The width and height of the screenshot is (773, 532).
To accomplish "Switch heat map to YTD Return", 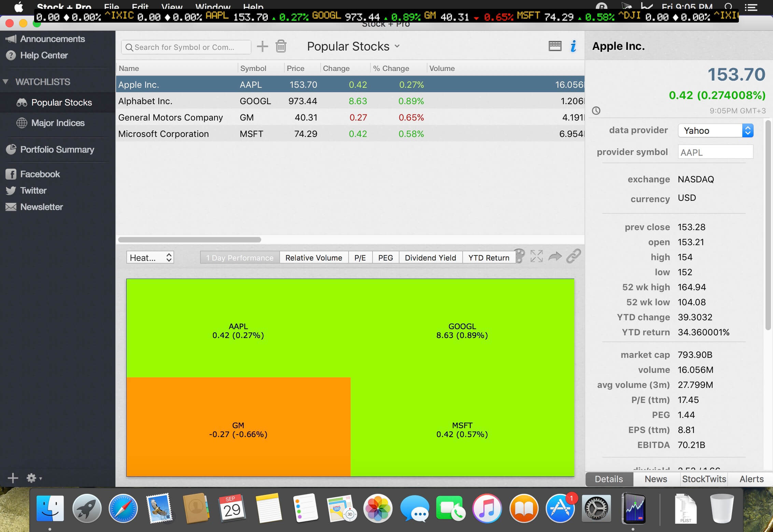I will (x=489, y=257).
